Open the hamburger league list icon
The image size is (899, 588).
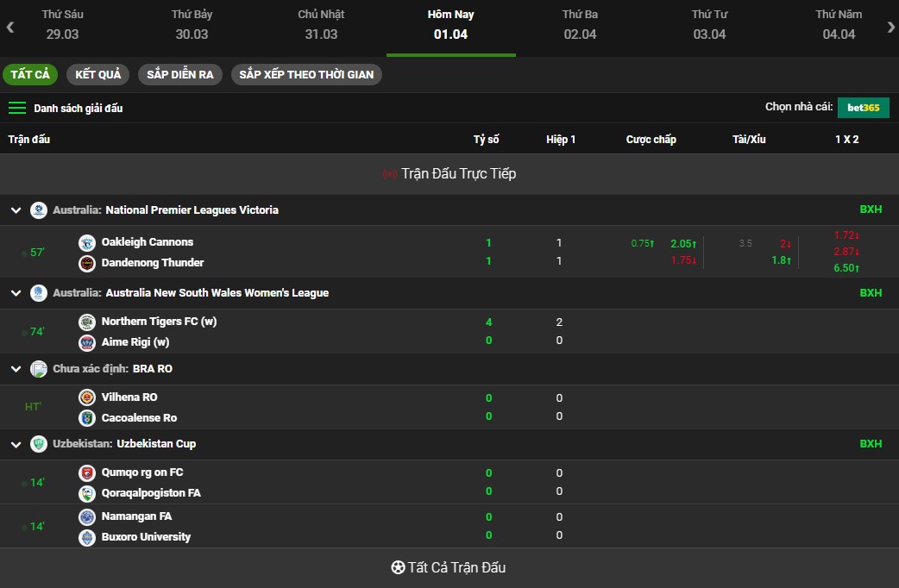click(x=17, y=109)
